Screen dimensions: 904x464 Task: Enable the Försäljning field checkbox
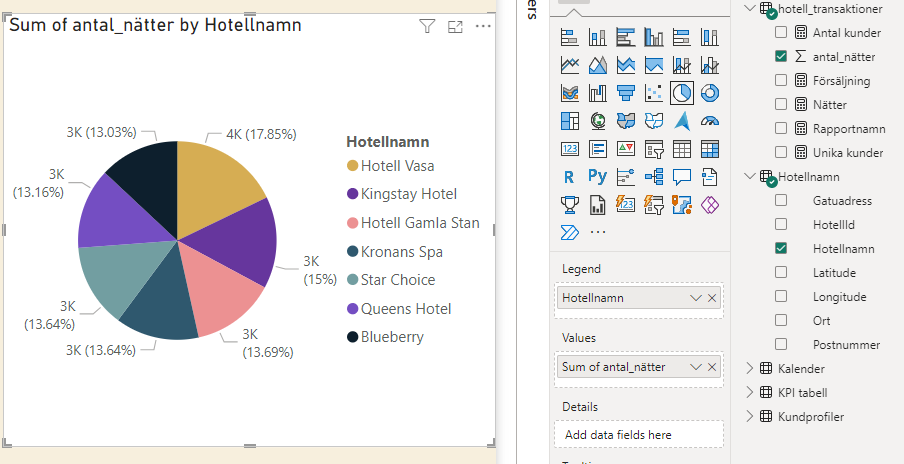pos(781,81)
